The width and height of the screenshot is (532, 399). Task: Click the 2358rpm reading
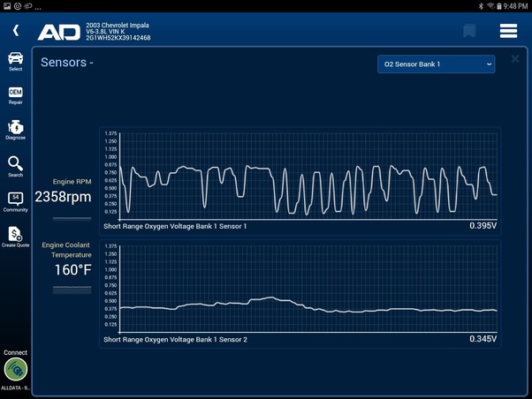tap(63, 197)
